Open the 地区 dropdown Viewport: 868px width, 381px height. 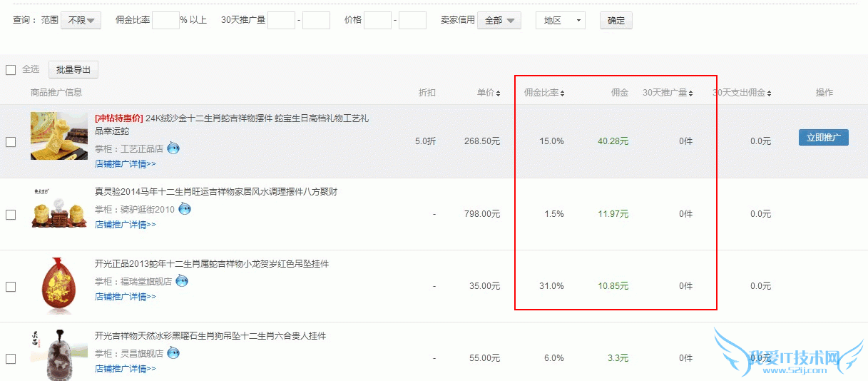tap(561, 21)
